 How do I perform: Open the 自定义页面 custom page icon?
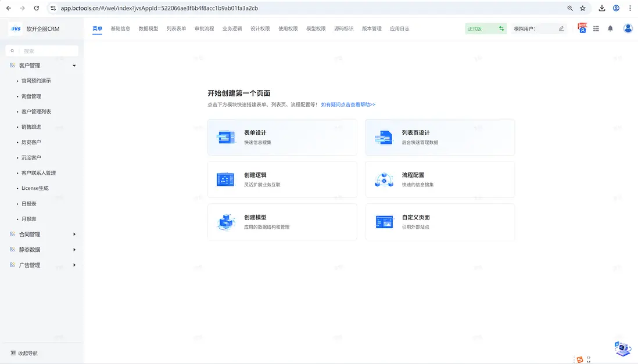[384, 222]
